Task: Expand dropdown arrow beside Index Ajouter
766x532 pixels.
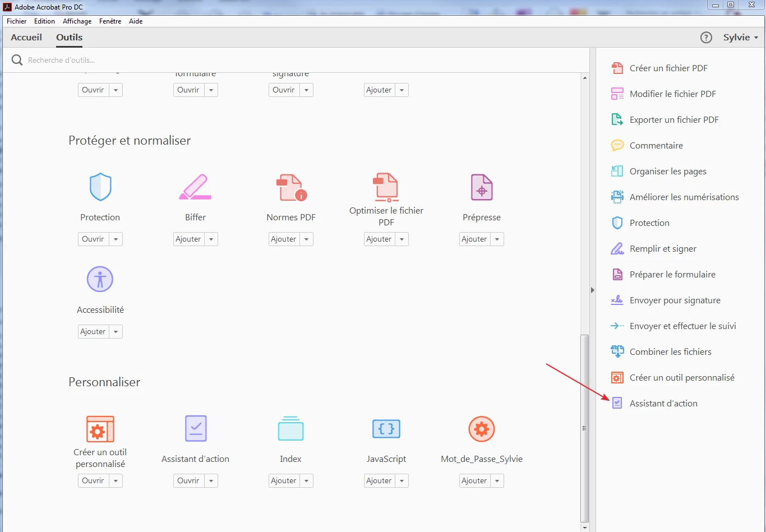Action: [x=306, y=480]
